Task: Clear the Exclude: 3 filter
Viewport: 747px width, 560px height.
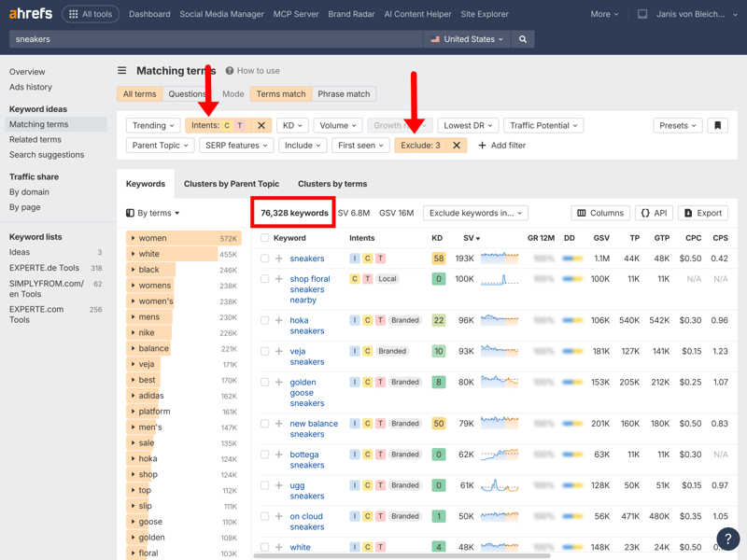Action: (457, 146)
